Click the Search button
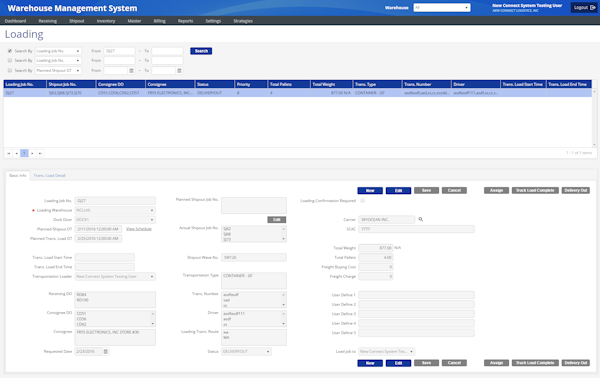Image resolution: width=600 pixels, height=378 pixels. pos(201,51)
